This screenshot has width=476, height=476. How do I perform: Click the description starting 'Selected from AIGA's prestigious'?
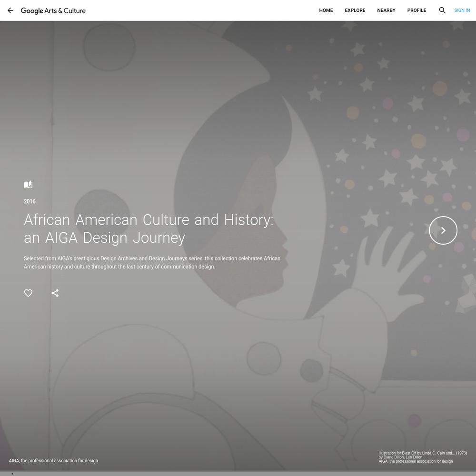click(152, 263)
